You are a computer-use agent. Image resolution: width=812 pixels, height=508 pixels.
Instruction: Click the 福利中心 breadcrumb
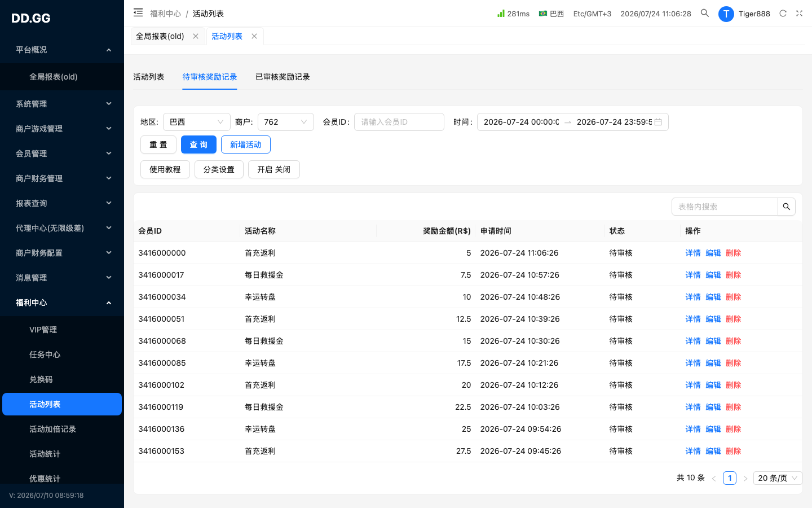click(x=165, y=14)
